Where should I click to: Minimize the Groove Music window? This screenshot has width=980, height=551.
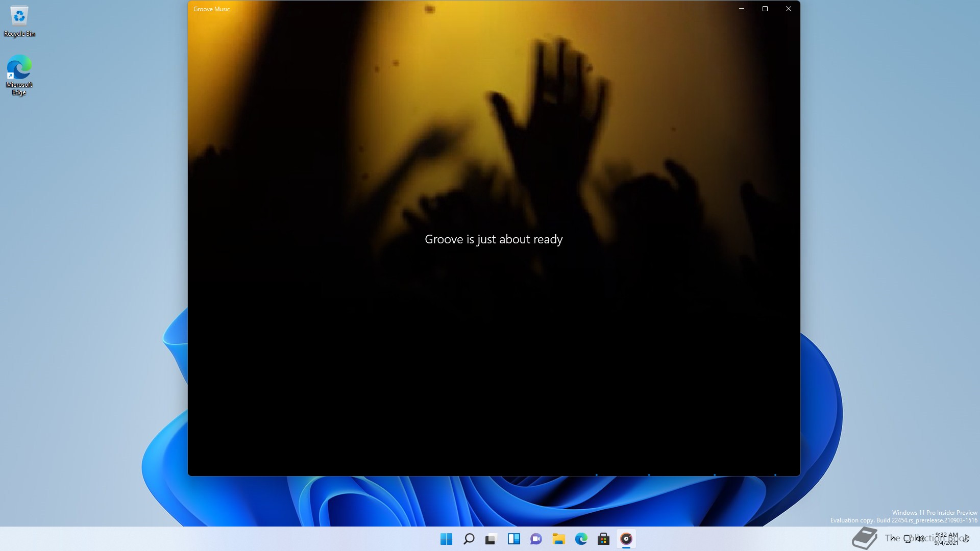click(x=742, y=9)
